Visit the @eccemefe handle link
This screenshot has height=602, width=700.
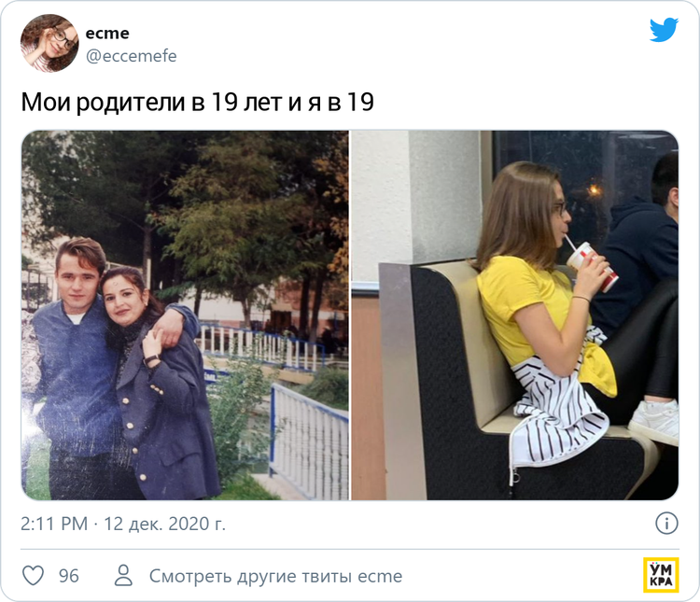[131, 56]
